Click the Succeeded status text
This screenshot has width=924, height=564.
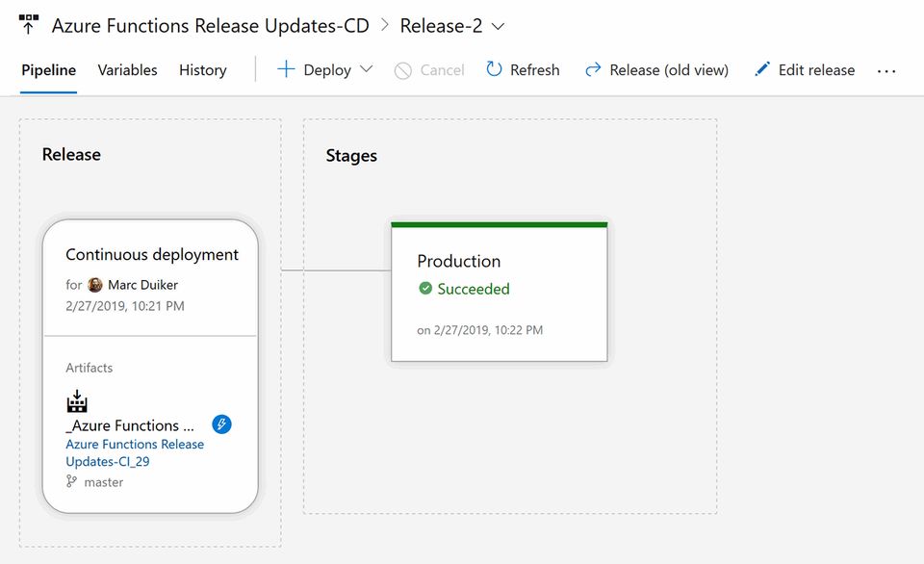pos(474,289)
